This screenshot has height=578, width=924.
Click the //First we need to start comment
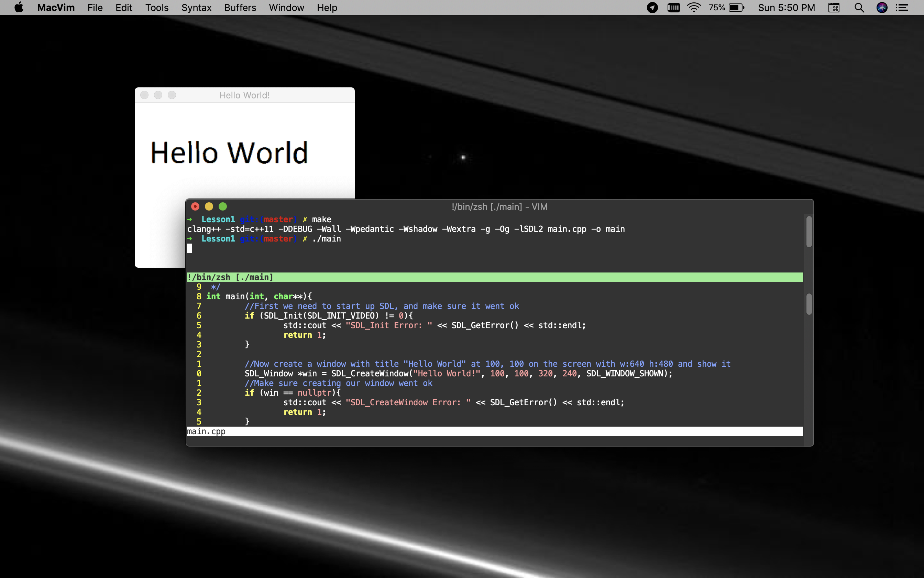[x=382, y=306]
